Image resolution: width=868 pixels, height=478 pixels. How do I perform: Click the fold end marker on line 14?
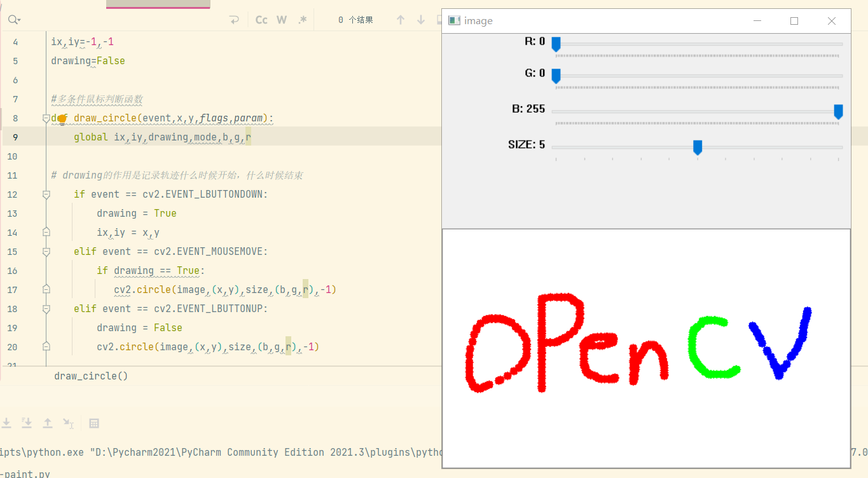click(46, 233)
